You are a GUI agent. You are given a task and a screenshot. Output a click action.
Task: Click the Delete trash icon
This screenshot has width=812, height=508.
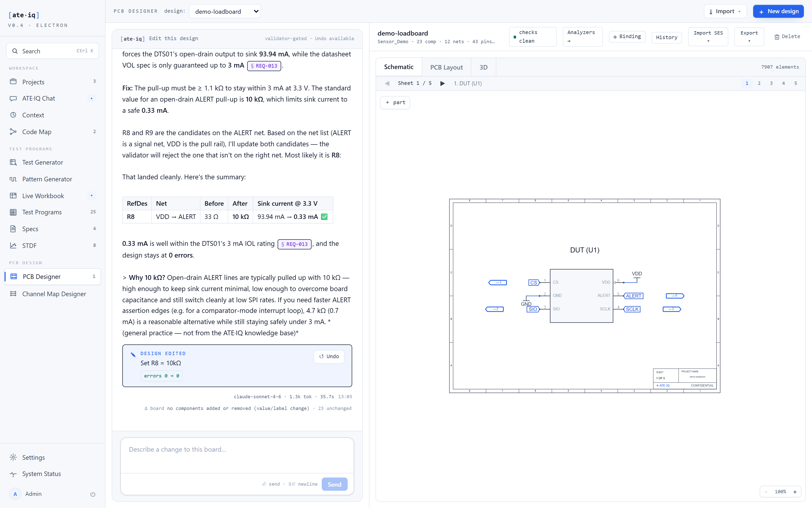coord(777,37)
